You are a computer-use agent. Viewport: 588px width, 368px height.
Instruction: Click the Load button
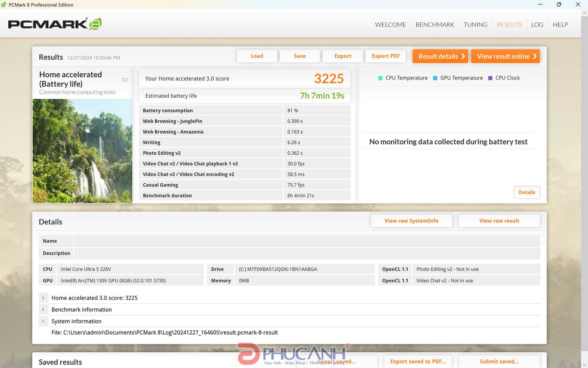tap(257, 56)
